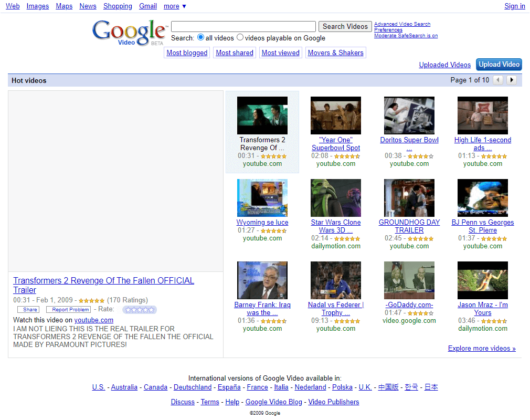Switch to the Most blogged tab

tap(187, 52)
